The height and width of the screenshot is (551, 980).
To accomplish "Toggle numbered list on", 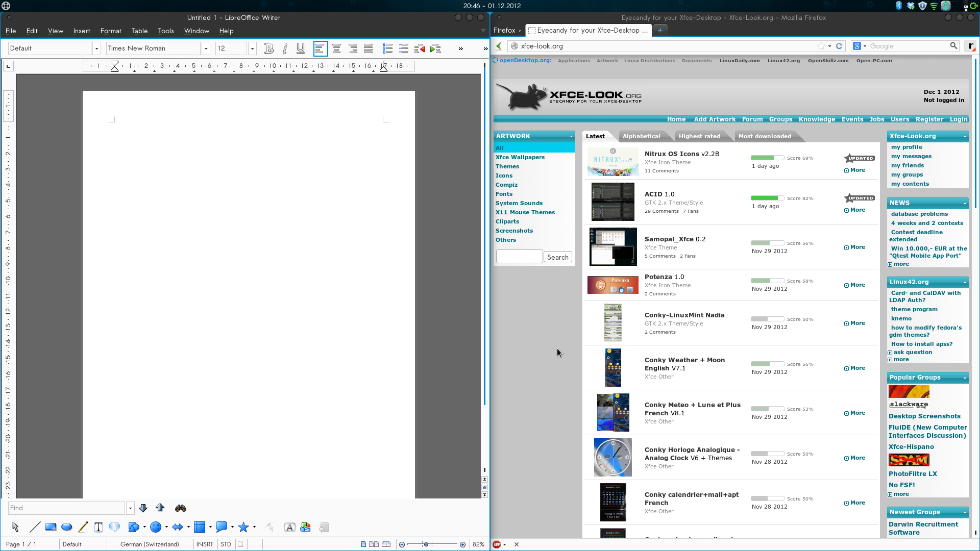I will (x=387, y=48).
